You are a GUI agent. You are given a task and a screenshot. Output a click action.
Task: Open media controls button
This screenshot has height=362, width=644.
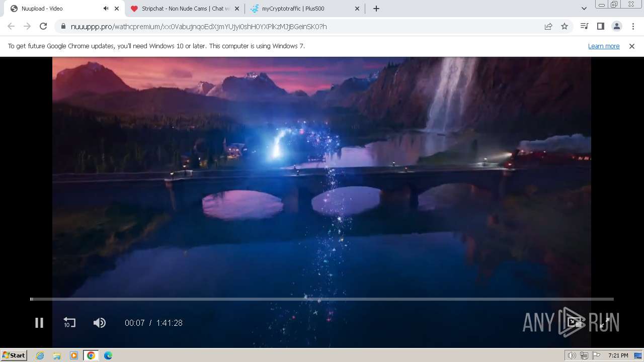584,26
